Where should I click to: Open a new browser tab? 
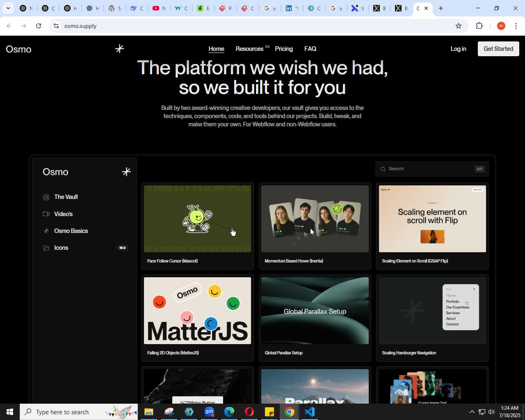point(441,8)
